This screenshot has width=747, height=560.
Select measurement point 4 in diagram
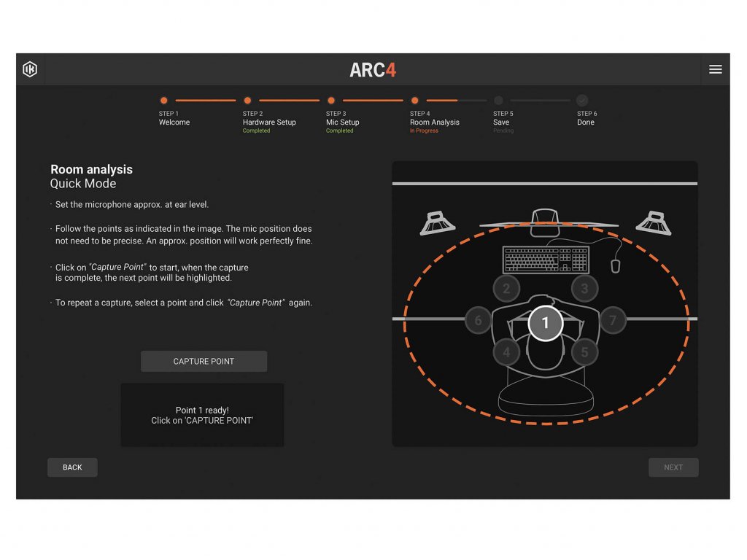click(506, 352)
